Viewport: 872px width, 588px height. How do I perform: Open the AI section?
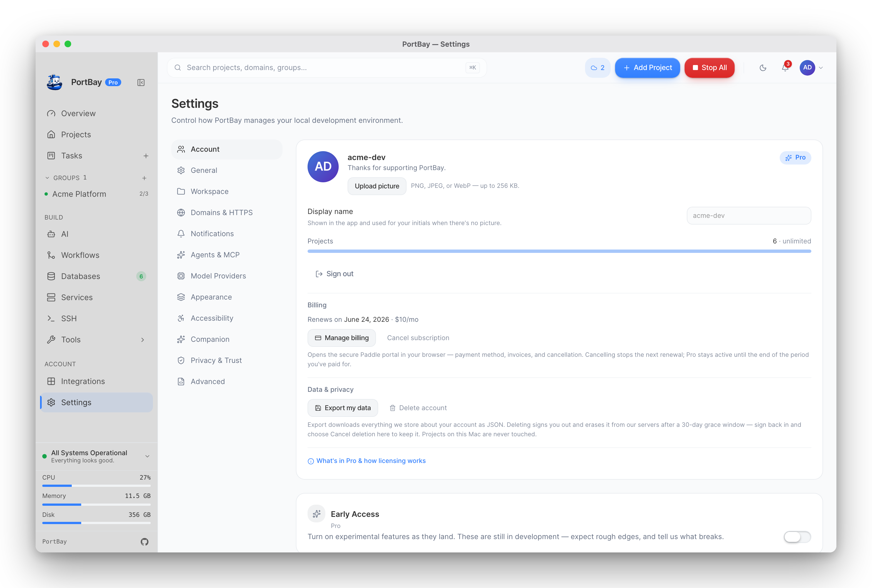96,234
